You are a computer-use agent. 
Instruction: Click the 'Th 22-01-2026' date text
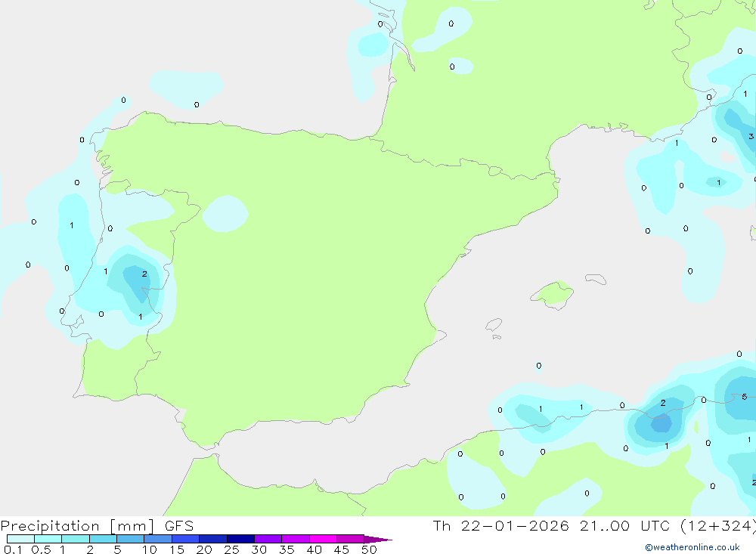point(500,526)
